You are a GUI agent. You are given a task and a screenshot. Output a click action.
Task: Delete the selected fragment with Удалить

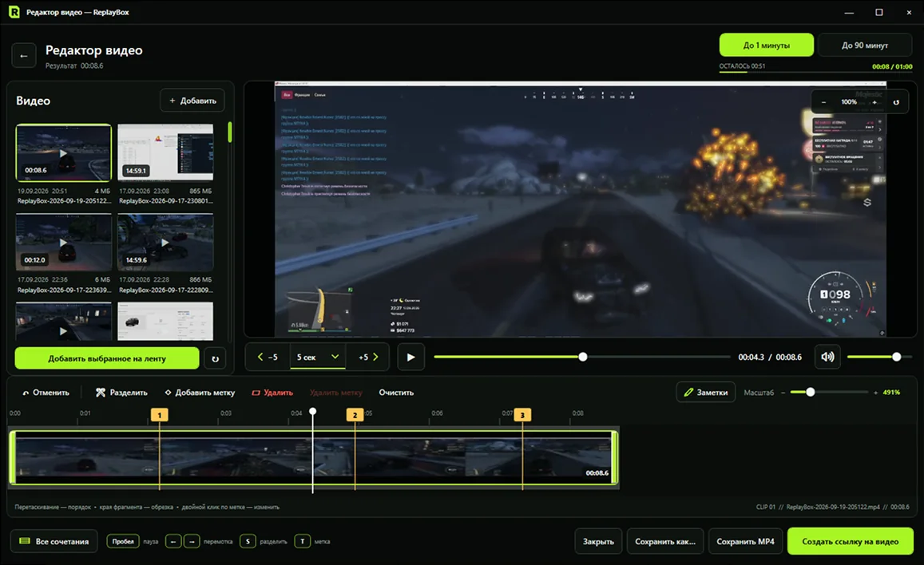click(272, 393)
